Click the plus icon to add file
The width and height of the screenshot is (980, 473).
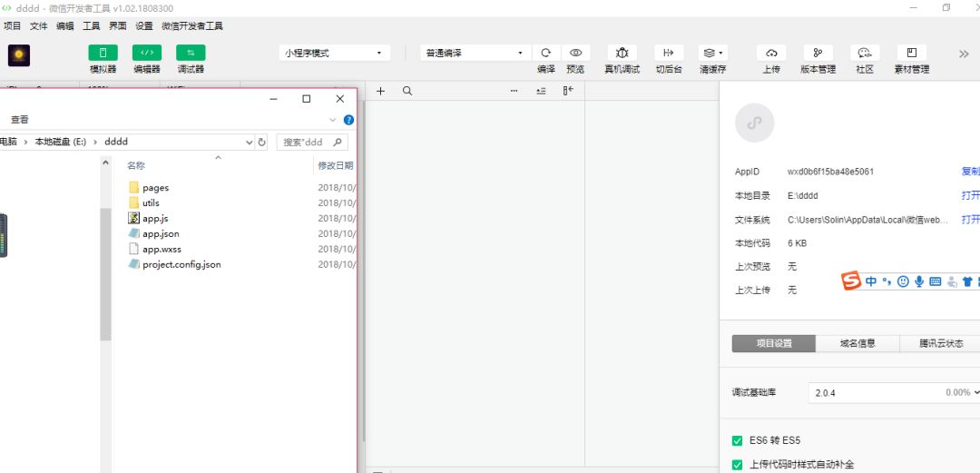[380, 91]
